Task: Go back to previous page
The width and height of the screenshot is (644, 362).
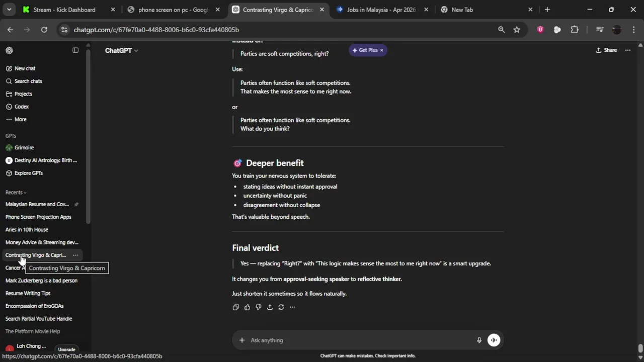Action: (x=10, y=30)
